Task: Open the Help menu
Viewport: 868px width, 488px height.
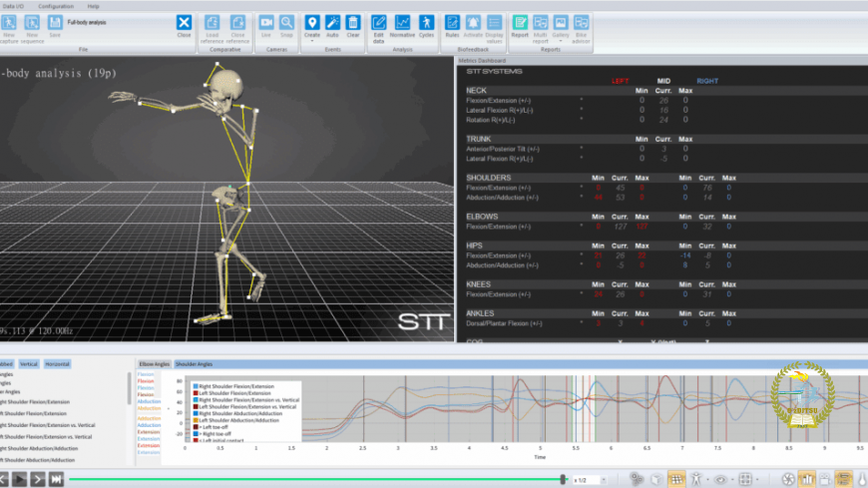Action: [x=93, y=6]
